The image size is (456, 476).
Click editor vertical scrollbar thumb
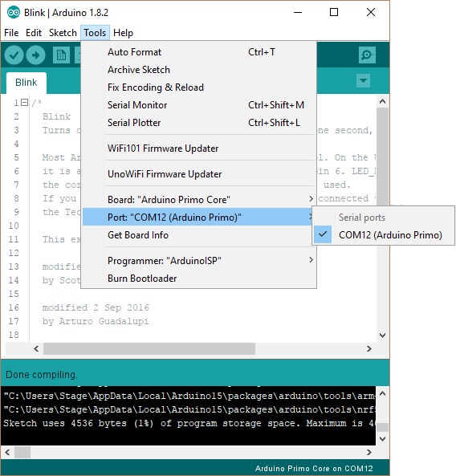tap(382, 157)
